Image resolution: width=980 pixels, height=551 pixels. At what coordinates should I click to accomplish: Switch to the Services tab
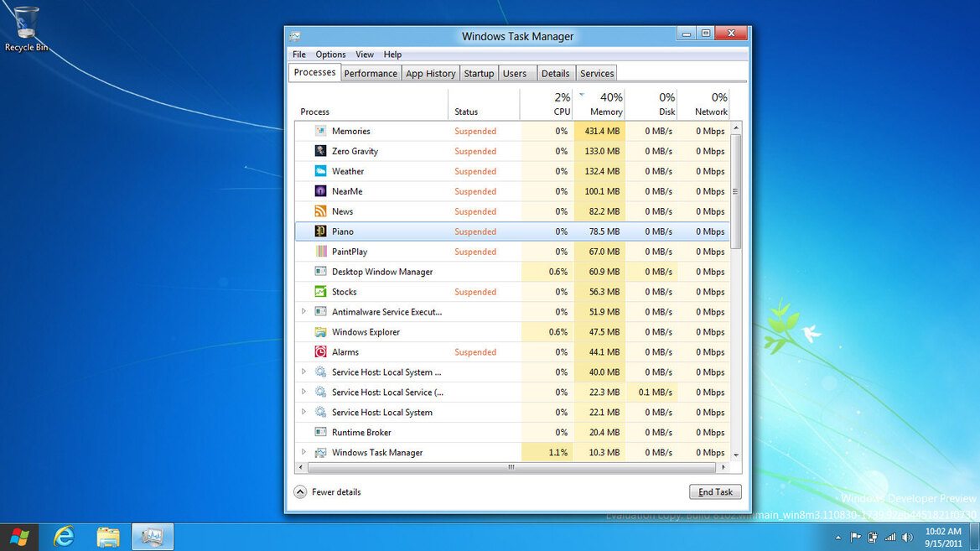point(597,73)
